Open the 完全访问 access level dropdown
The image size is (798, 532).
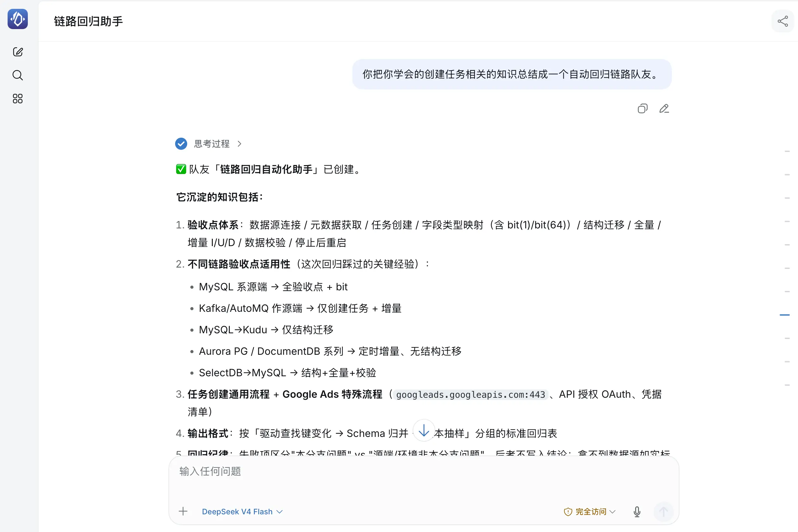pos(590,512)
